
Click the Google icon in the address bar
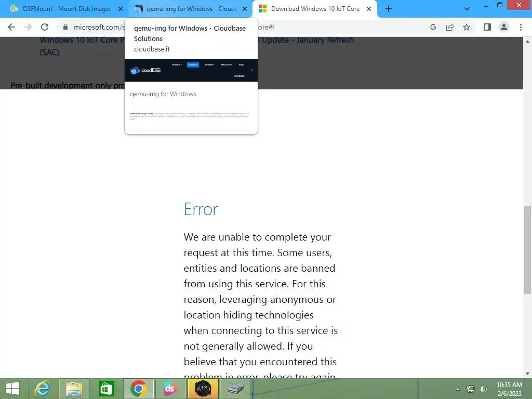[433, 27]
